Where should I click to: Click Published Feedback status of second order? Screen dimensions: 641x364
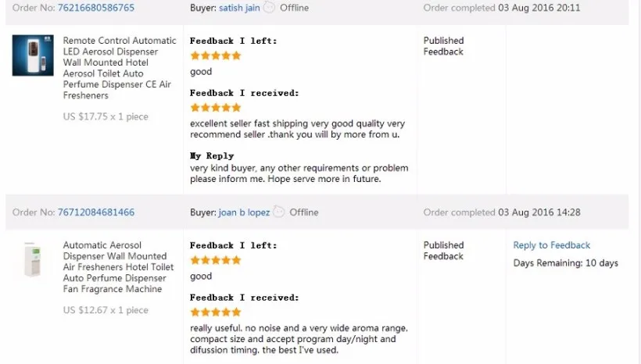(443, 251)
